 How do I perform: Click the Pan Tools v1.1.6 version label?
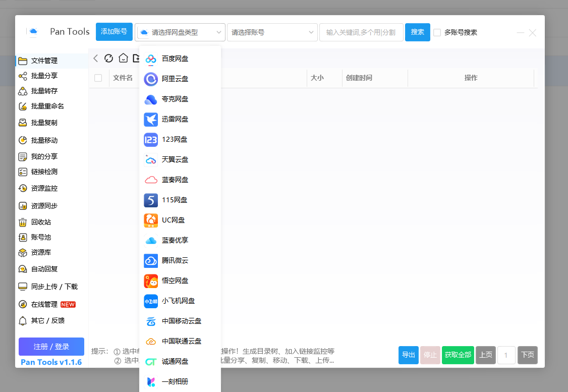coord(51,362)
